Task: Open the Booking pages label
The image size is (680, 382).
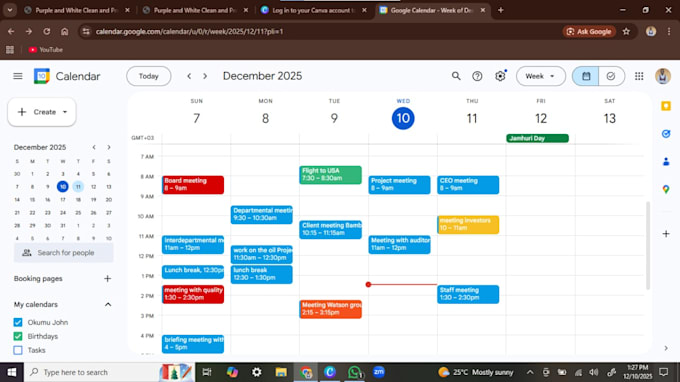Action: [38, 279]
